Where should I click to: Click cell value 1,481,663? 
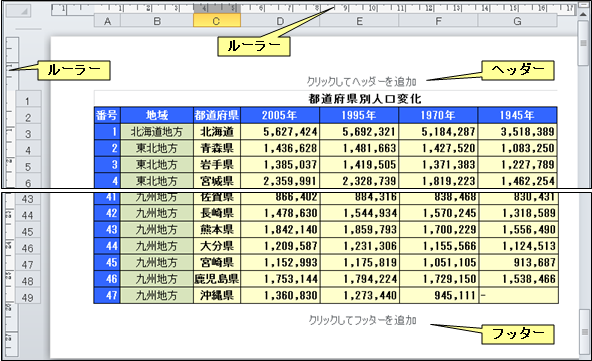click(359, 148)
